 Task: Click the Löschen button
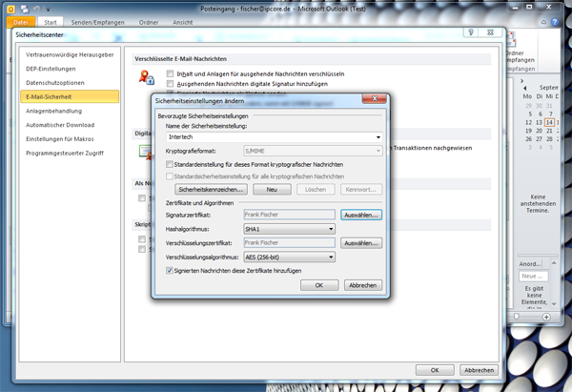tap(316, 190)
